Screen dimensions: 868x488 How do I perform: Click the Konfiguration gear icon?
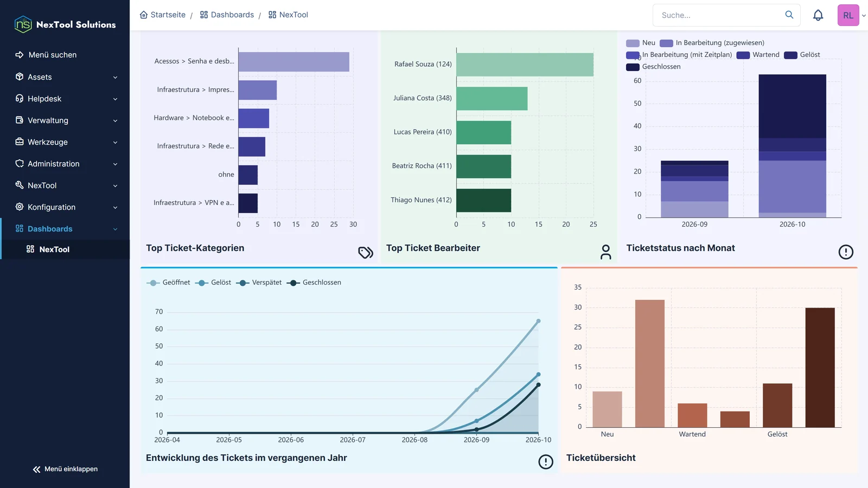point(20,207)
